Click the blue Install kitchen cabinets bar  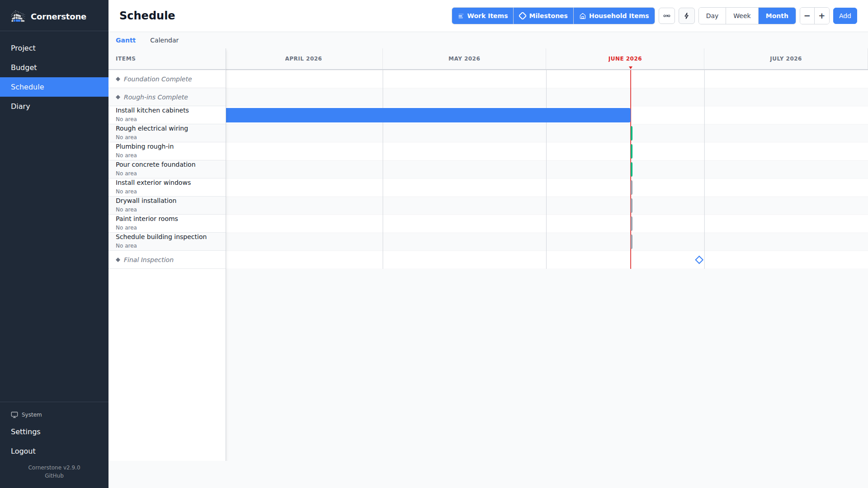point(428,115)
